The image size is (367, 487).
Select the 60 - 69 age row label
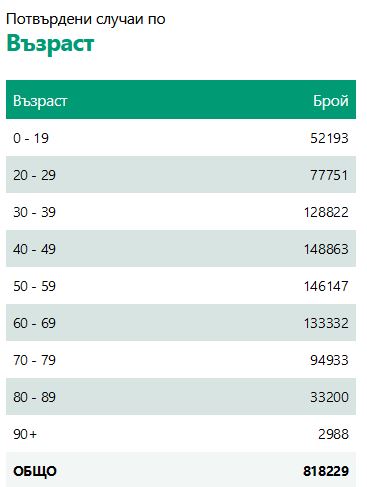[34, 323]
